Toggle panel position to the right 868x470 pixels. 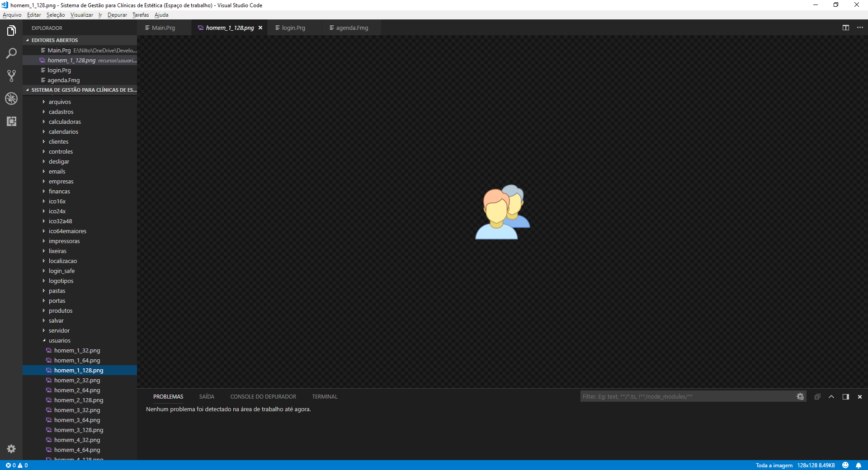coord(845,397)
